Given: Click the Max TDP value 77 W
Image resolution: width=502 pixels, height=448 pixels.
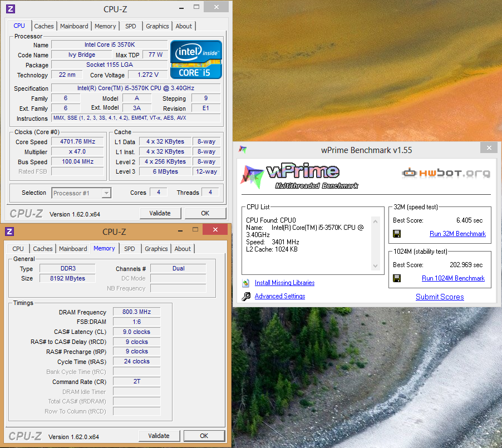Looking at the screenshot, I should click(155, 55).
